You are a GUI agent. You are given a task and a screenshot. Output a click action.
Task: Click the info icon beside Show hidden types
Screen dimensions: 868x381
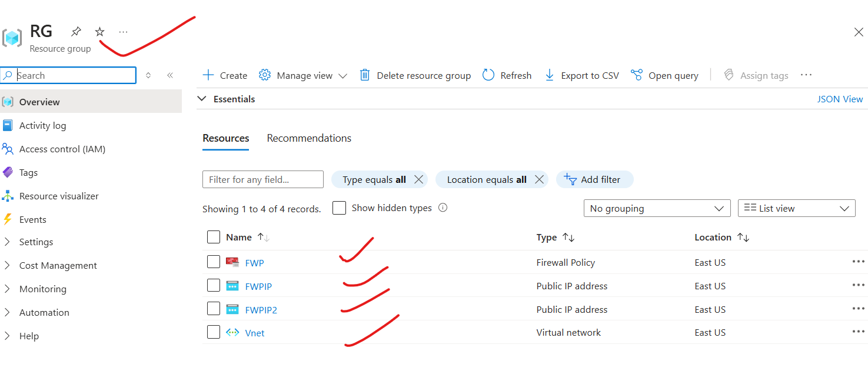click(x=443, y=208)
